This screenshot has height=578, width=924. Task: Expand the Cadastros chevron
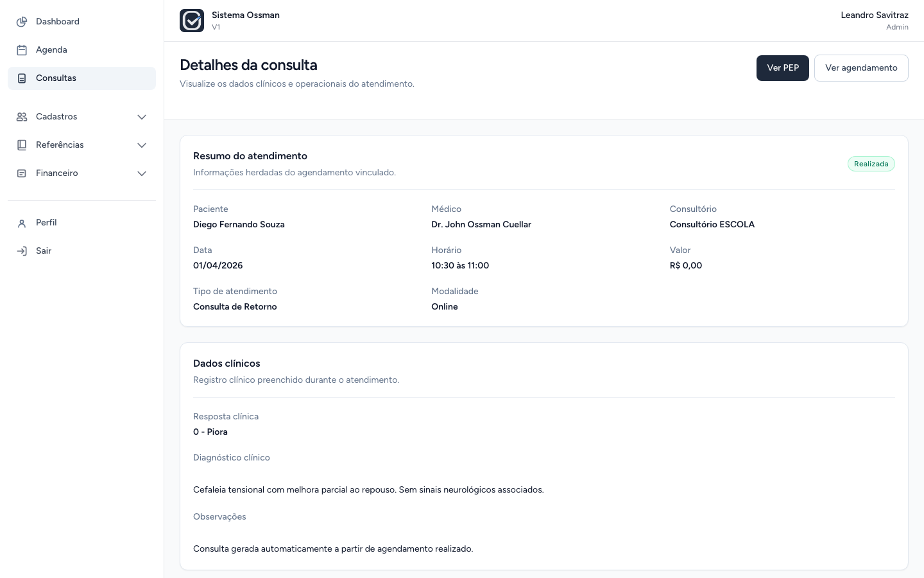[142, 117]
